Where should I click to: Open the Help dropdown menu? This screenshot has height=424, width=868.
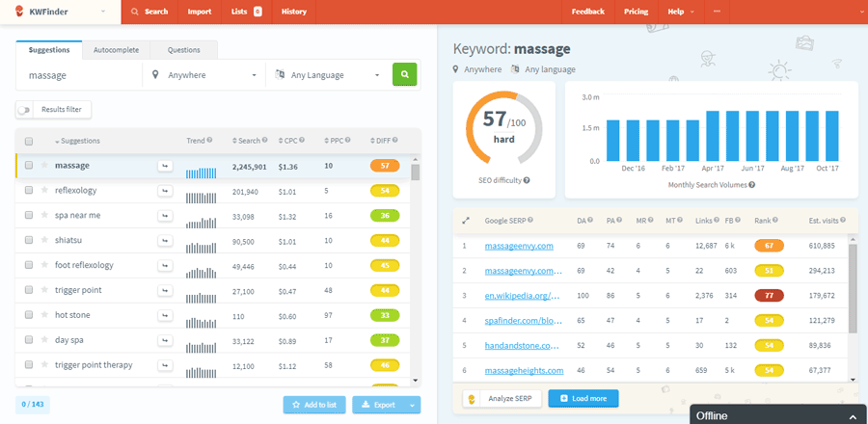[680, 12]
